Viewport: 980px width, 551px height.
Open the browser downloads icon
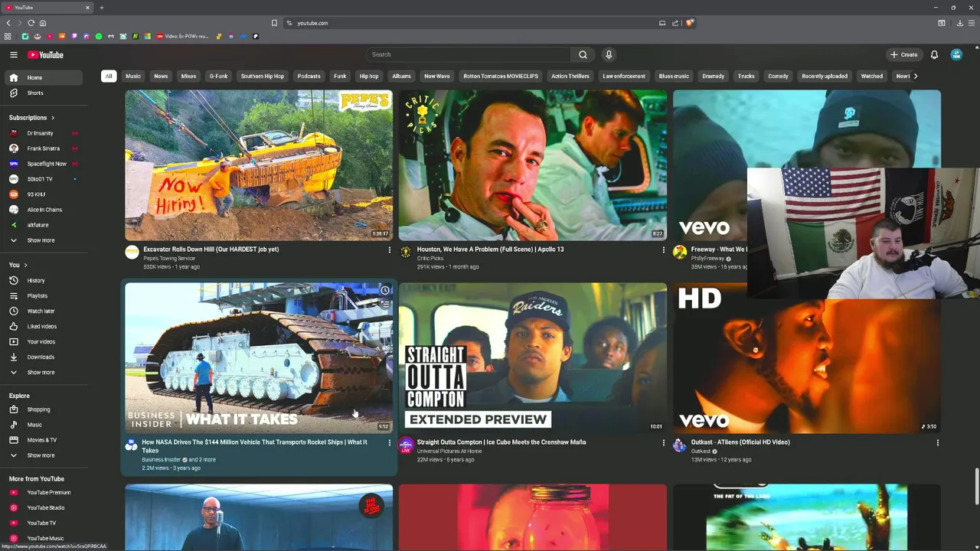959,23
